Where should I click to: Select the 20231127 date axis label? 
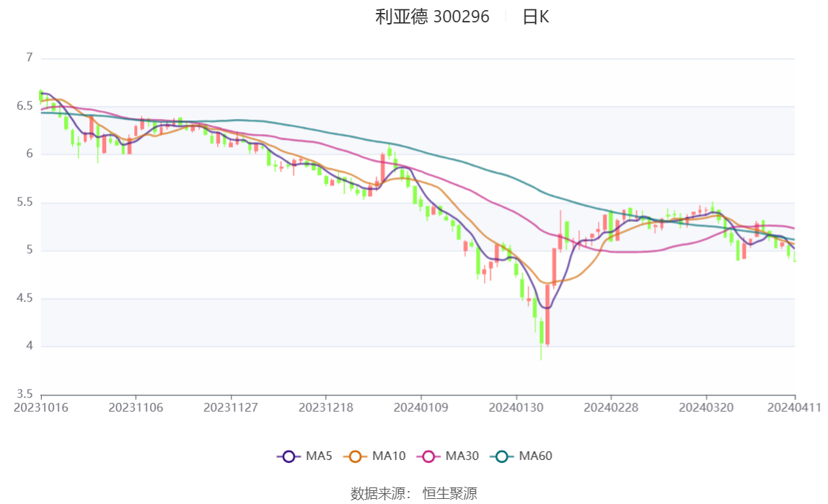click(x=231, y=407)
